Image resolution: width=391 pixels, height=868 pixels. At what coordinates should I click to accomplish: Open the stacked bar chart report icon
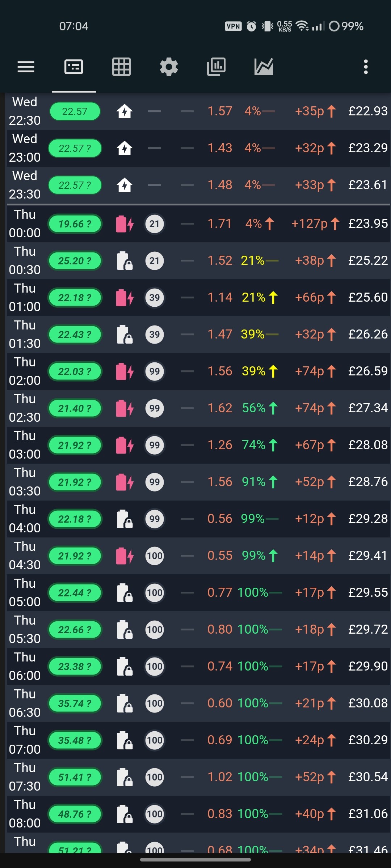pyautogui.click(x=216, y=67)
